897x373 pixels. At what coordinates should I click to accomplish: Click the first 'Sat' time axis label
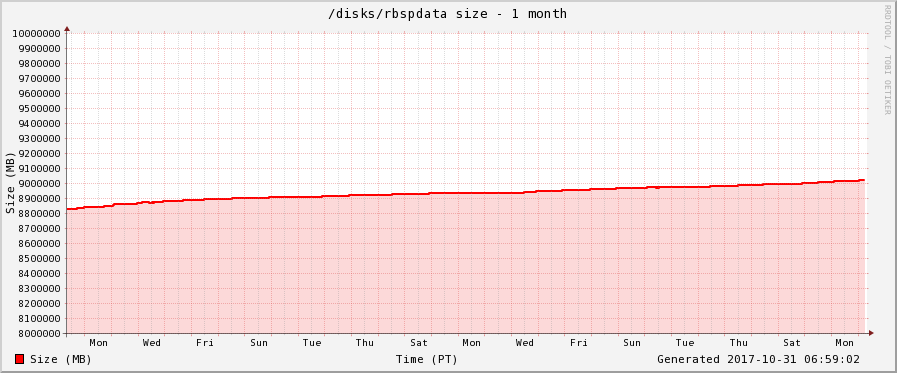tap(419, 343)
